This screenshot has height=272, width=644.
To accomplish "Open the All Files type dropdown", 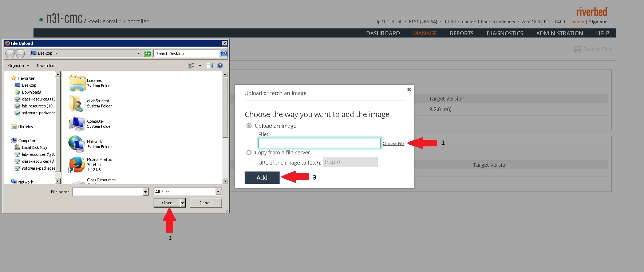I will click(218, 192).
